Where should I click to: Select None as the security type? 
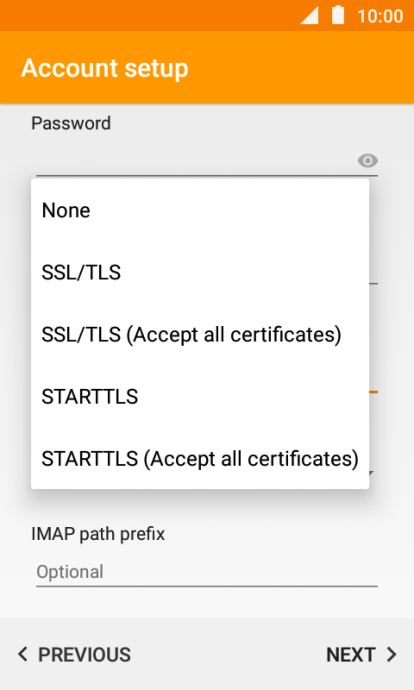click(x=200, y=210)
